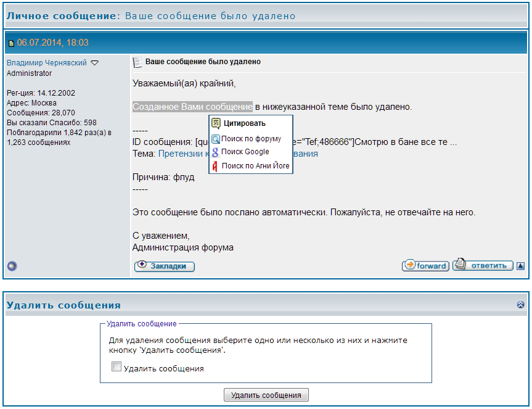This screenshot has width=532, height=409.
Task: Click the highlighted text 'Созданное Вами сообщение'
Action: (192, 107)
